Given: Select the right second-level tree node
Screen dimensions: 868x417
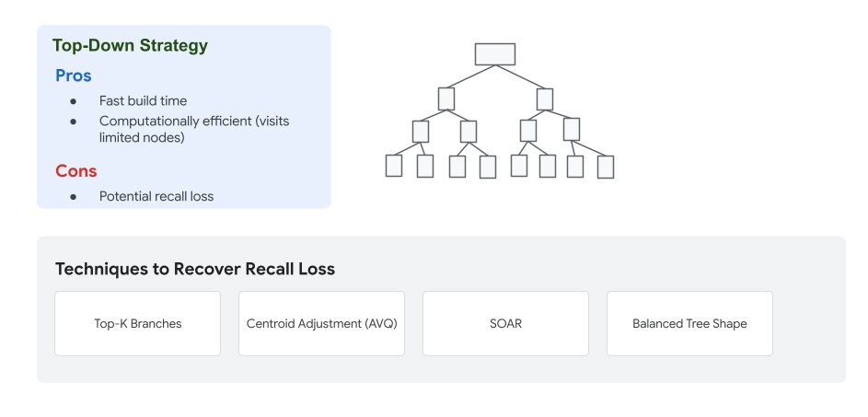Looking at the screenshot, I should pos(545,99).
